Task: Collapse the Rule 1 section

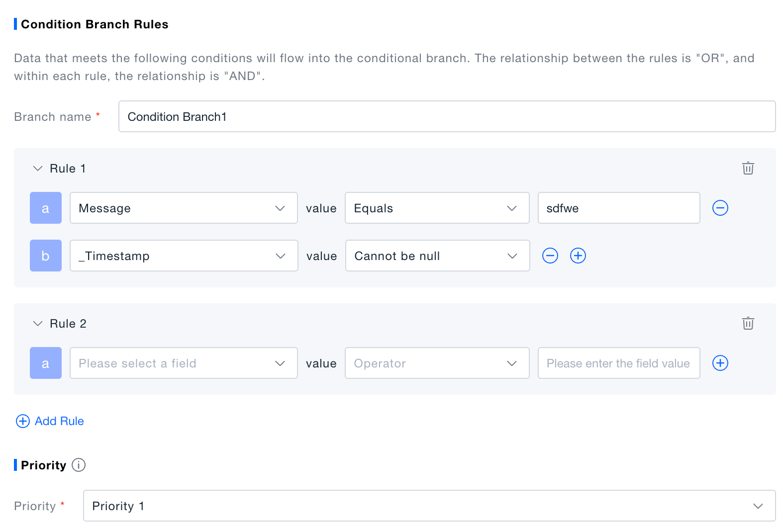Action: pos(38,169)
